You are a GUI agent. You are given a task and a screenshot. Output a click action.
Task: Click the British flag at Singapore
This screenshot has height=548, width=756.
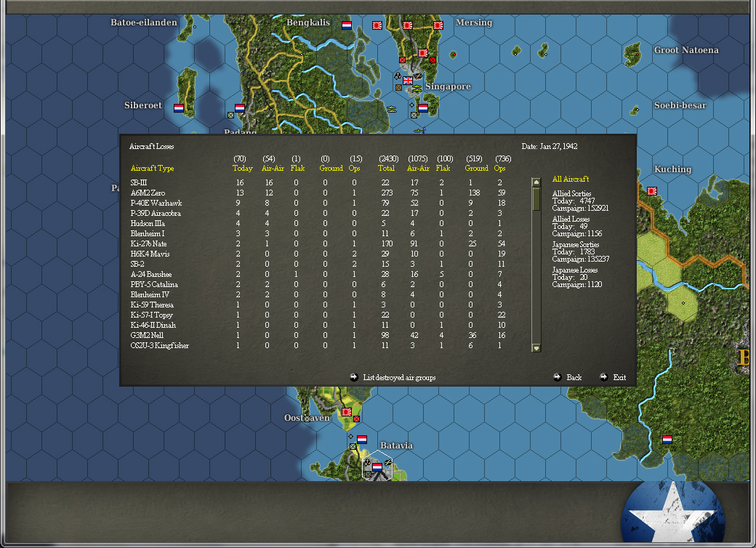[x=408, y=81]
